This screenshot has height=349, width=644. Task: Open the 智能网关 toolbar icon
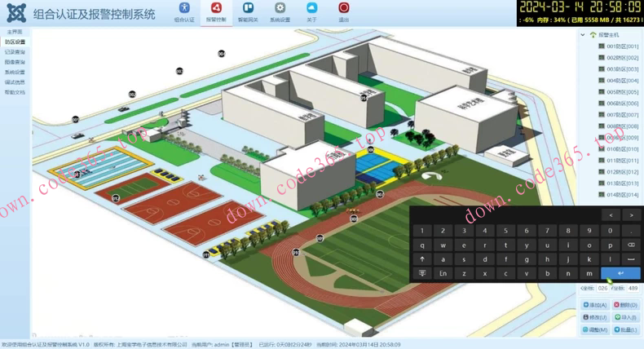248,8
